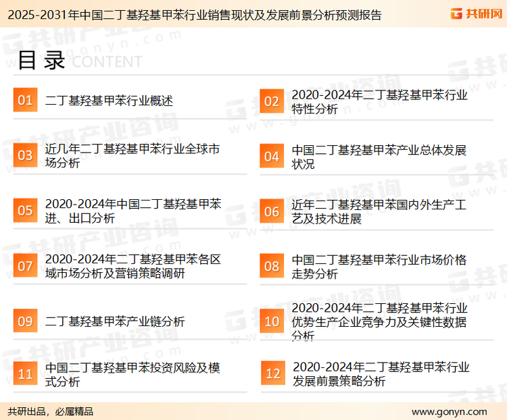Open chapter 中国二丁基羟基甲苯投资风险及模式分析
507x420 pixels.
[x=132, y=375]
